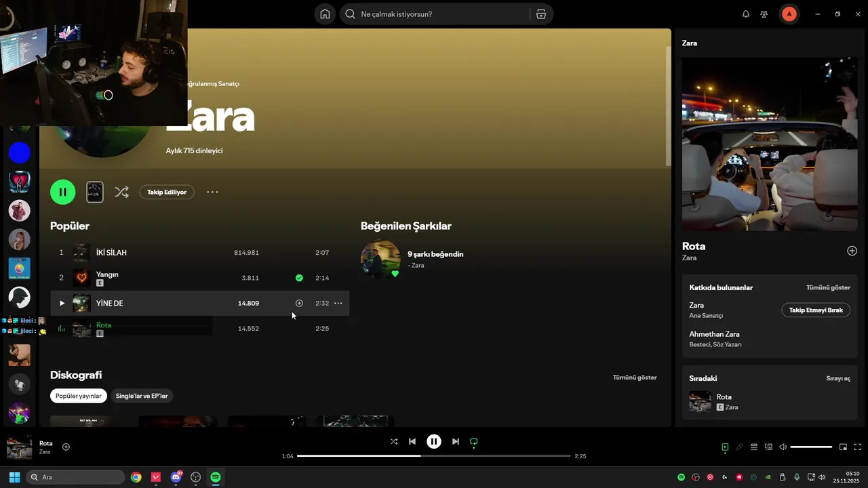The image size is (868, 488).
Task: Open the notifications bell
Action: (x=746, y=14)
